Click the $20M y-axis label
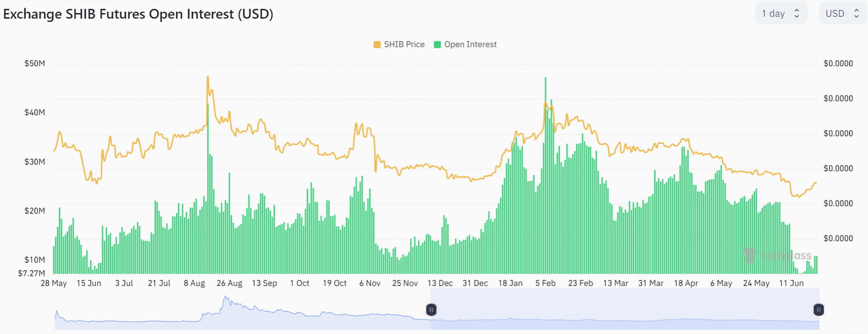The image size is (868, 334). point(35,211)
